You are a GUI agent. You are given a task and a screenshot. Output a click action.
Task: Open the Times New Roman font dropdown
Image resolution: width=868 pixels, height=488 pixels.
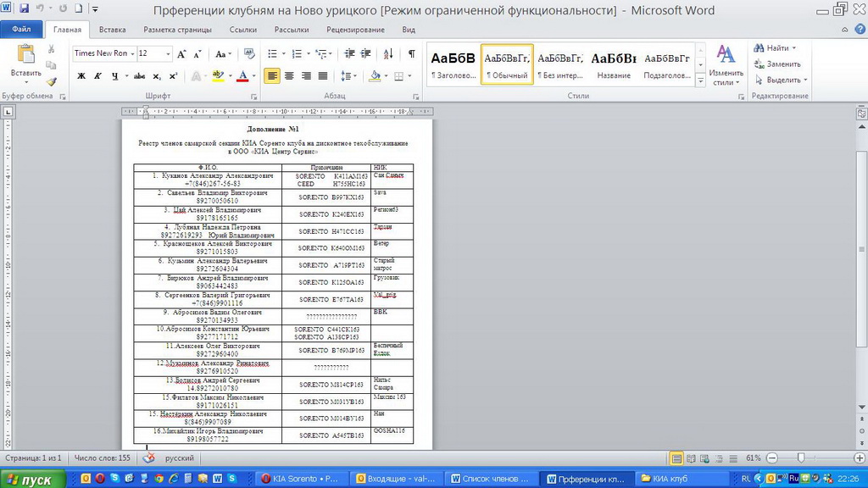tap(131, 53)
